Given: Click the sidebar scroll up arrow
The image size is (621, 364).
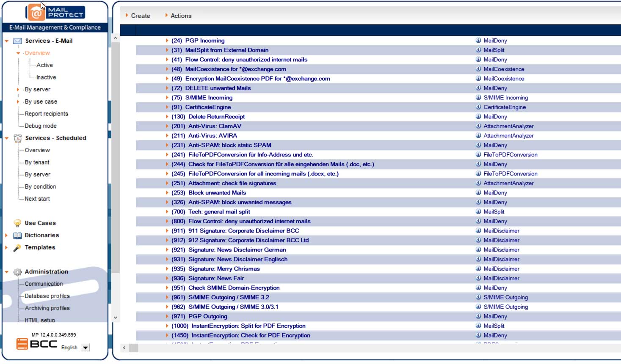Looking at the screenshot, I should point(116,38).
